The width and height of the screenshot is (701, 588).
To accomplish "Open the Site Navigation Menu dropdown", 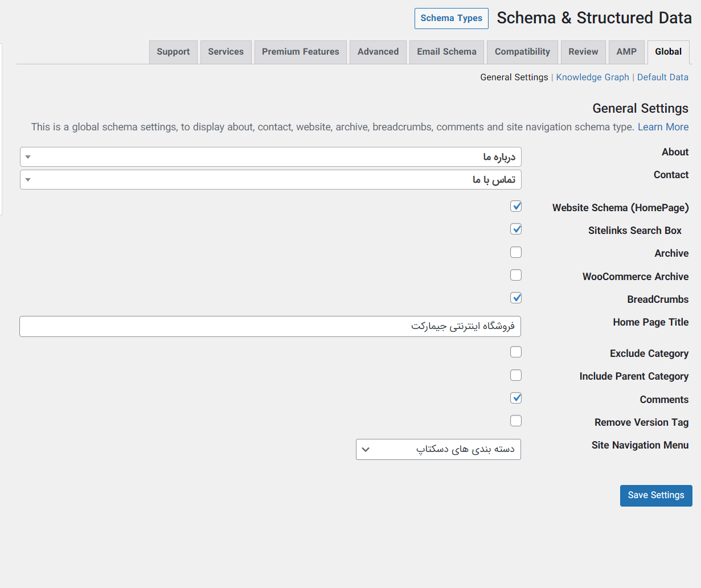I will 438,450.
